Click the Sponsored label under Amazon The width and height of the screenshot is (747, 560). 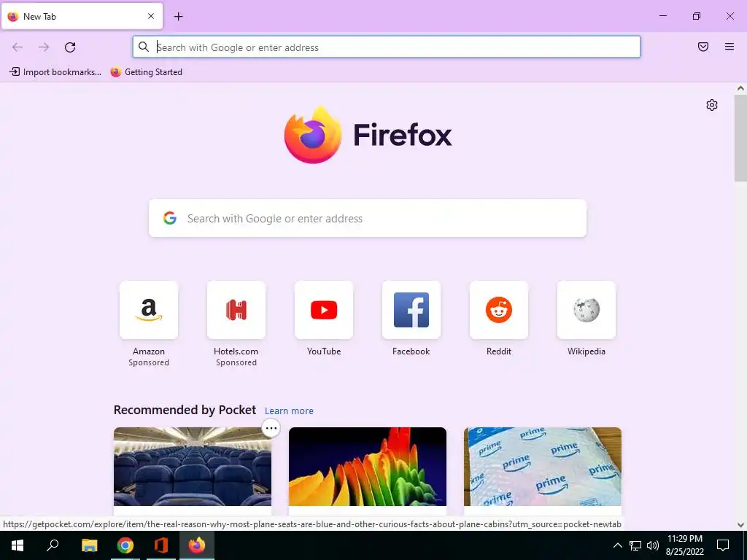pos(149,362)
